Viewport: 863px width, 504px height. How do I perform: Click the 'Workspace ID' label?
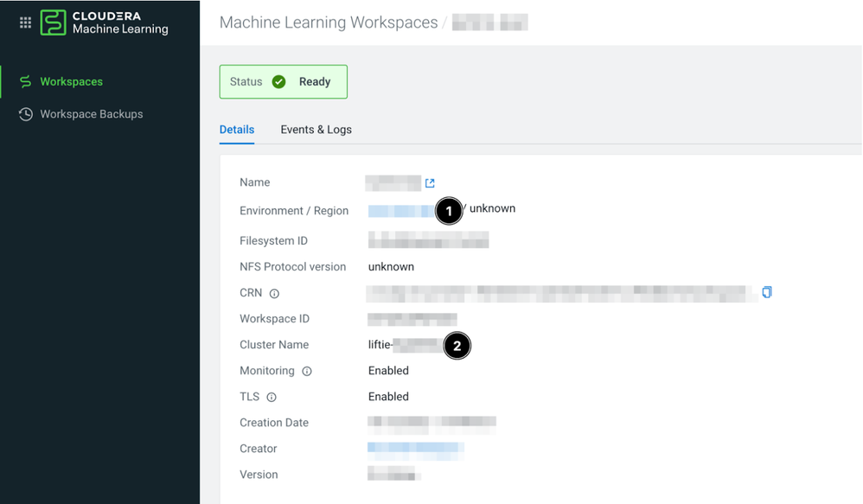[274, 319]
